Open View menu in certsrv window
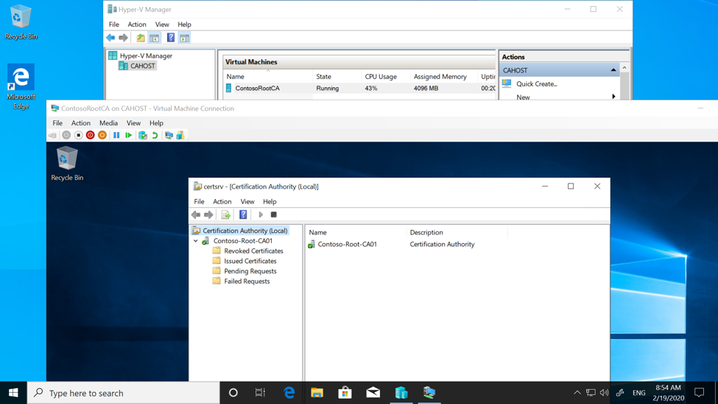 pos(247,202)
